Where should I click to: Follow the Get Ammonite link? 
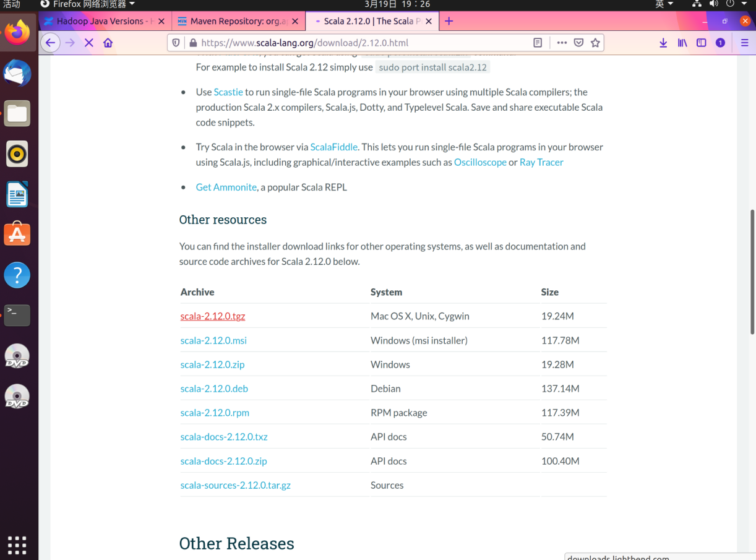226,187
